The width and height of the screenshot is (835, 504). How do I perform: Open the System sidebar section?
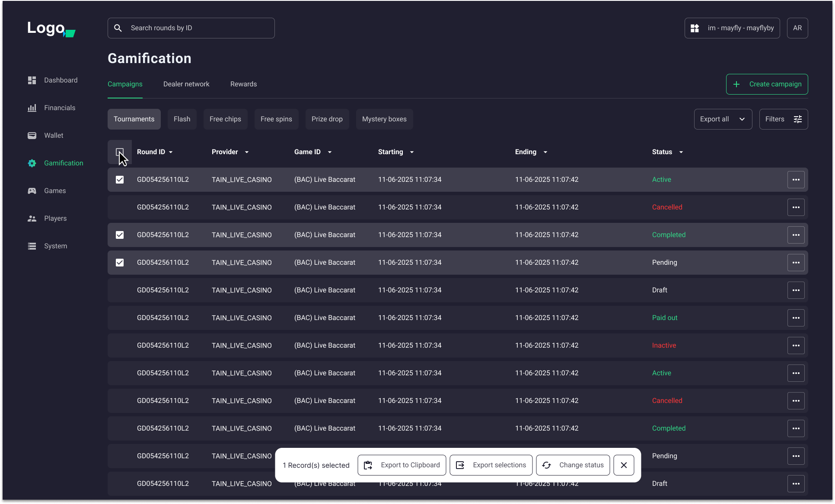click(32, 246)
